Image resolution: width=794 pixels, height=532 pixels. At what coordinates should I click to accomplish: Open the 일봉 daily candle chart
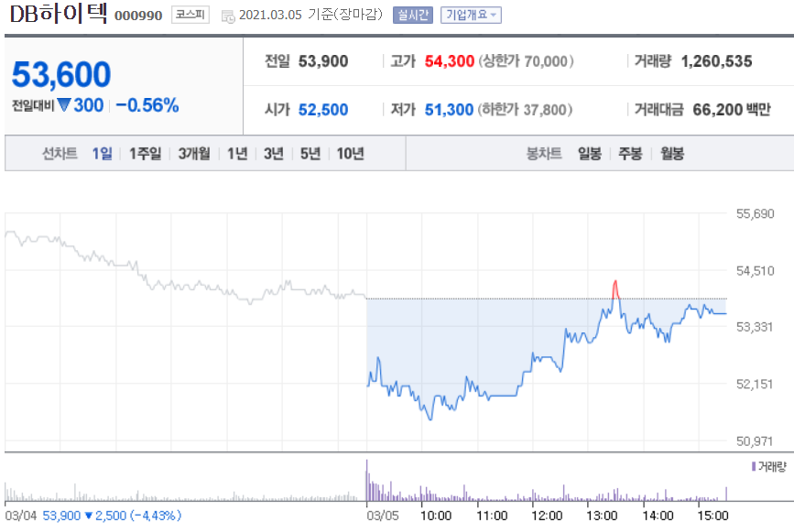[x=590, y=153]
